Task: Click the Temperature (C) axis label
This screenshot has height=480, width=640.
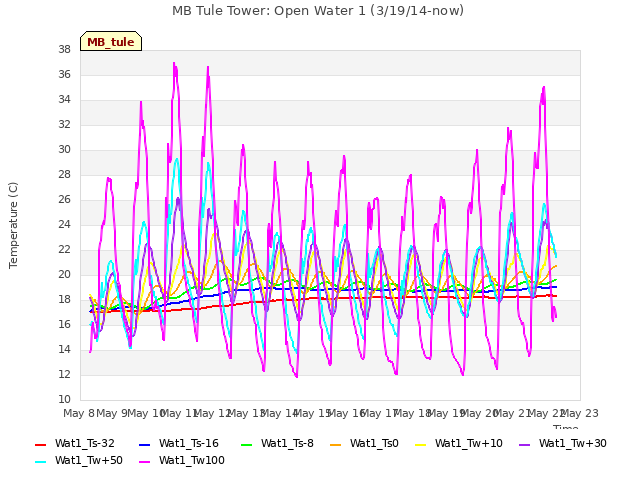Action: pyautogui.click(x=13, y=225)
